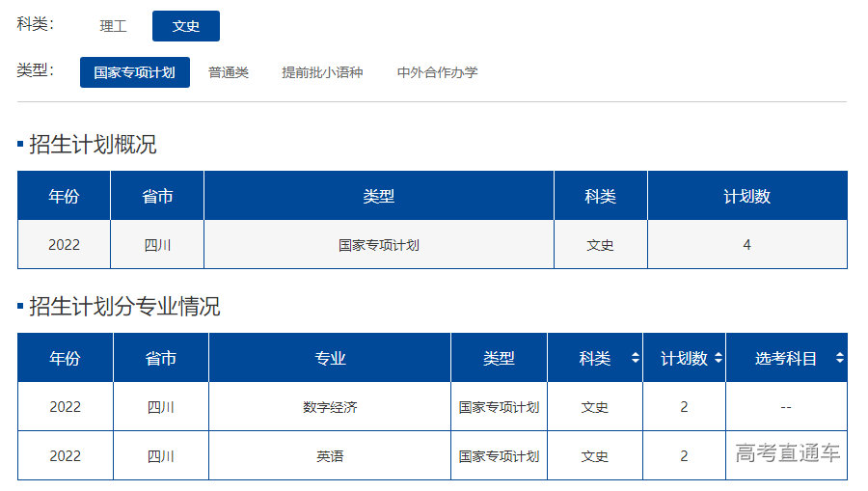
Task: Choose the 中外合作办学 type filter
Action: point(437,72)
